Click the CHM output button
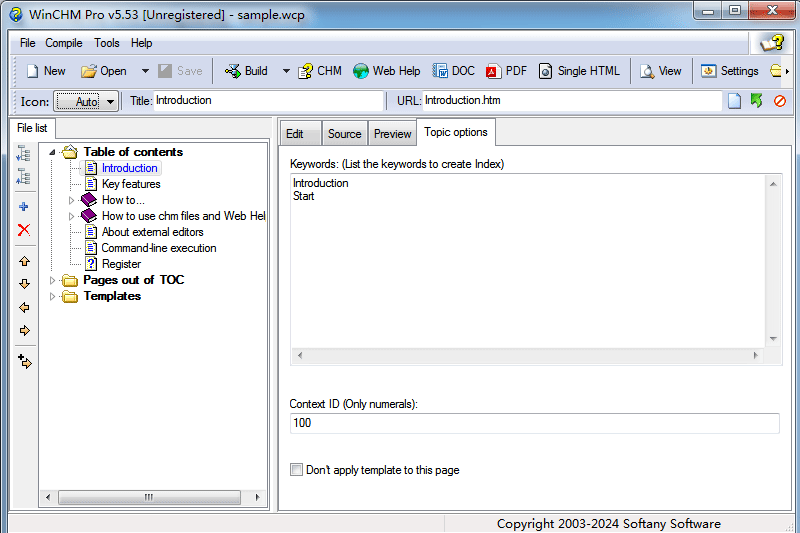This screenshot has height=533, width=800. pyautogui.click(x=320, y=71)
